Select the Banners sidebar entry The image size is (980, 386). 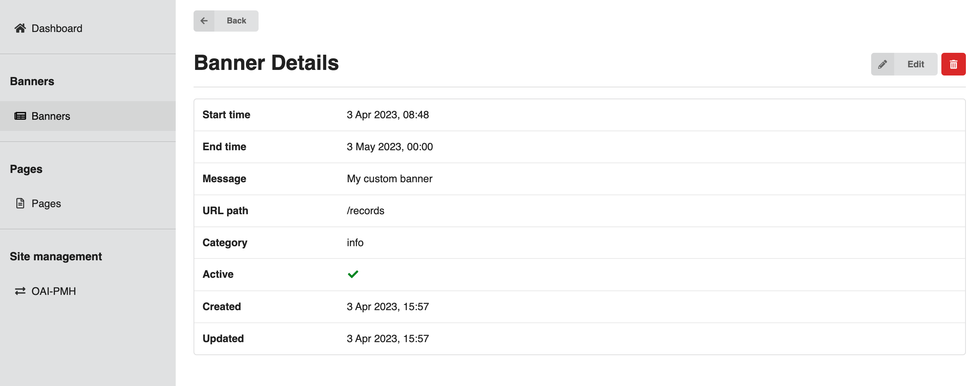tap(88, 116)
